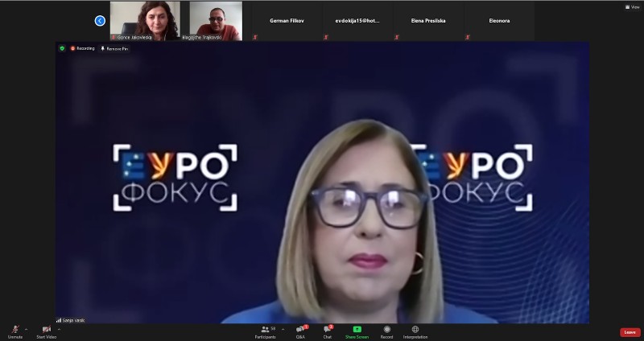This screenshot has width=644, height=341.
Task: Click the green Share Screen button
Action: [357, 331]
